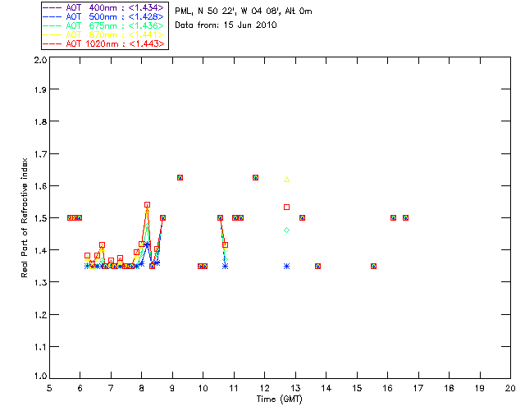Click the x-axis tick label 12
Viewport: 525px width, 420px height.
(264, 388)
